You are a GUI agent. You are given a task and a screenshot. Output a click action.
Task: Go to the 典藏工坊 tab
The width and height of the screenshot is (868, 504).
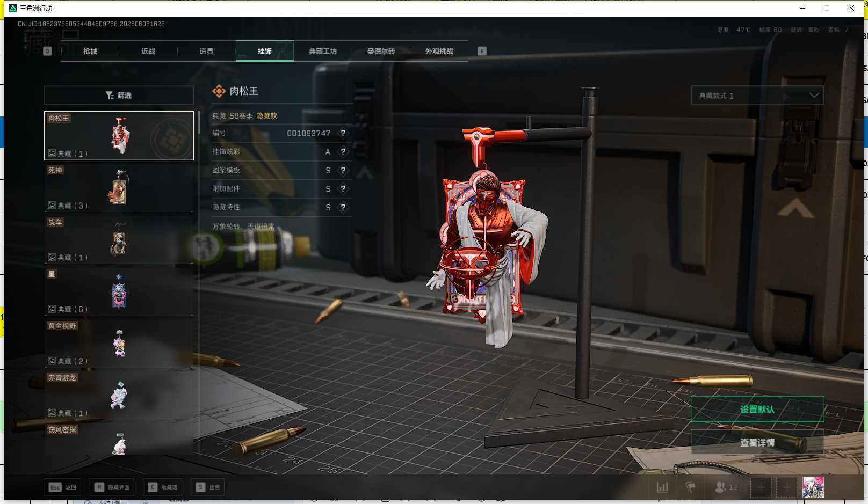tap(323, 51)
